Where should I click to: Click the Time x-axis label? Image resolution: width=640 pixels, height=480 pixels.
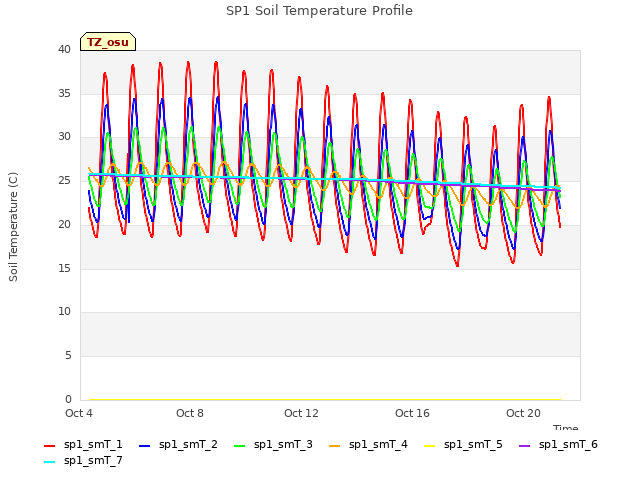coord(566,427)
